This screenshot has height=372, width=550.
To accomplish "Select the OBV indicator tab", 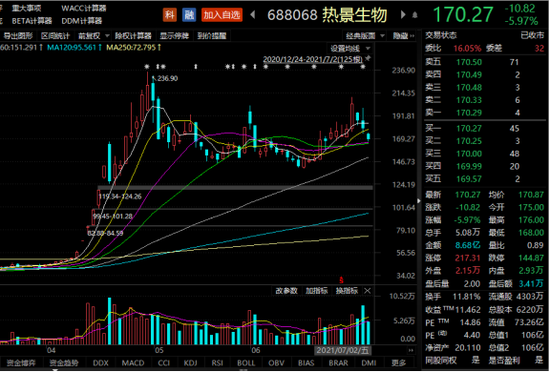I will [276, 363].
